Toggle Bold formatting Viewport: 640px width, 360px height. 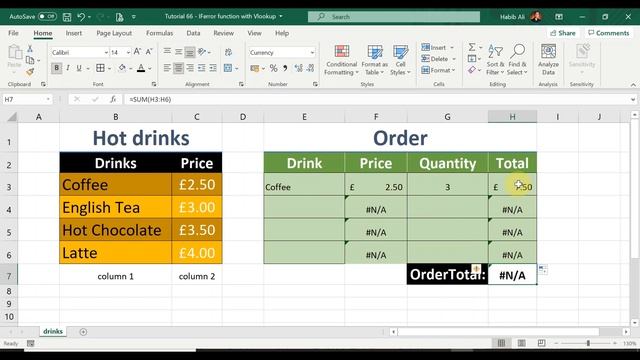tap(56, 68)
